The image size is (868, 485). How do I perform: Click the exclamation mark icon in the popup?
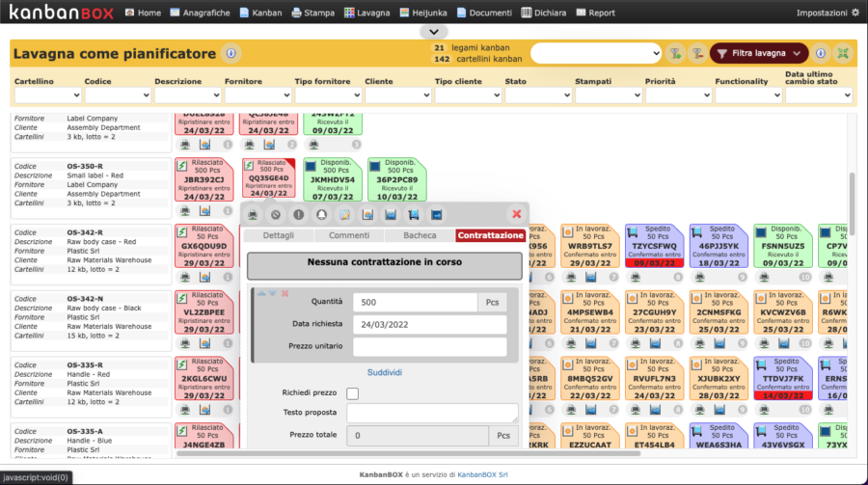298,214
